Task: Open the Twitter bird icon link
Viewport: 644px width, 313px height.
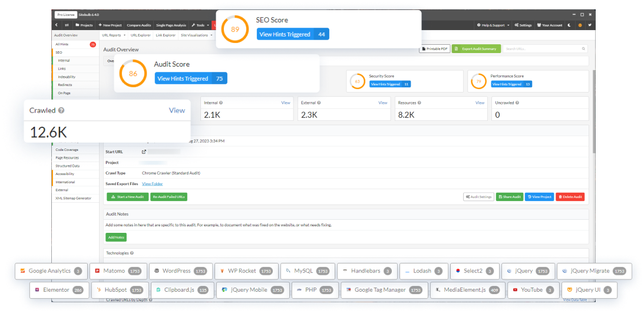Action: click(x=589, y=25)
